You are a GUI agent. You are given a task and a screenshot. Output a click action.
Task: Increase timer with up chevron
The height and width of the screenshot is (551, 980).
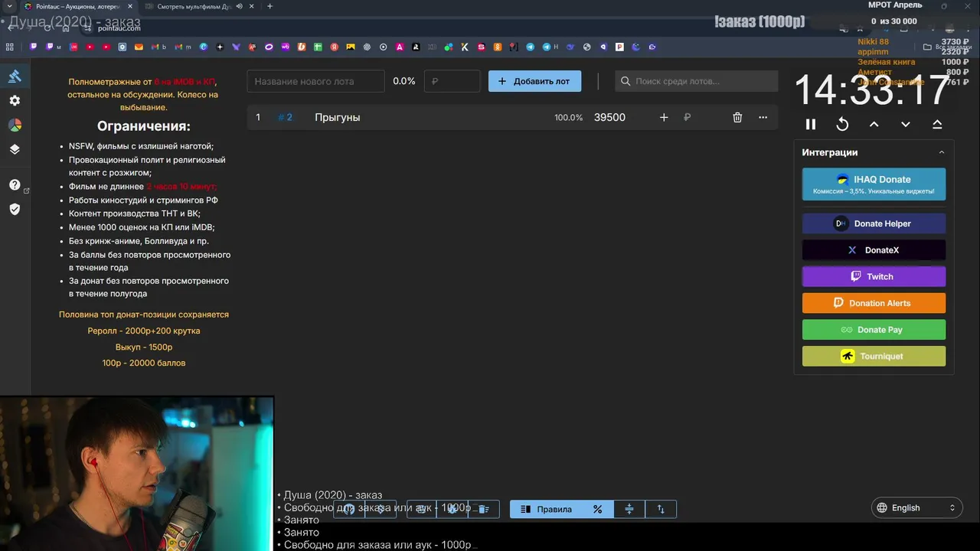click(x=874, y=124)
